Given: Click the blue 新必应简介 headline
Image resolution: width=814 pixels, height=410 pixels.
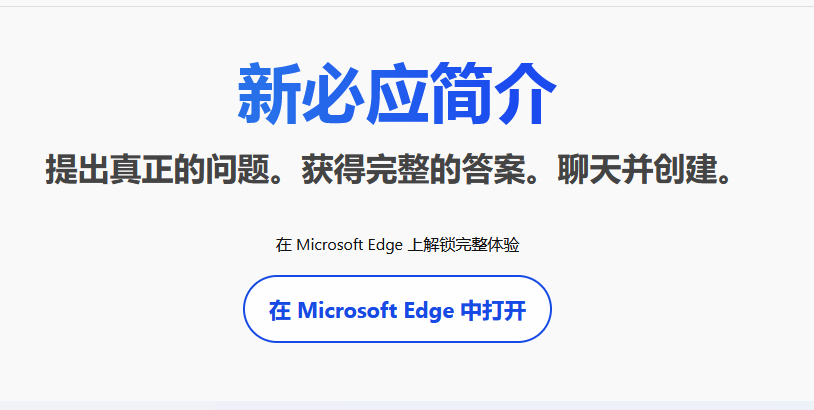Looking at the screenshot, I should [x=397, y=94].
